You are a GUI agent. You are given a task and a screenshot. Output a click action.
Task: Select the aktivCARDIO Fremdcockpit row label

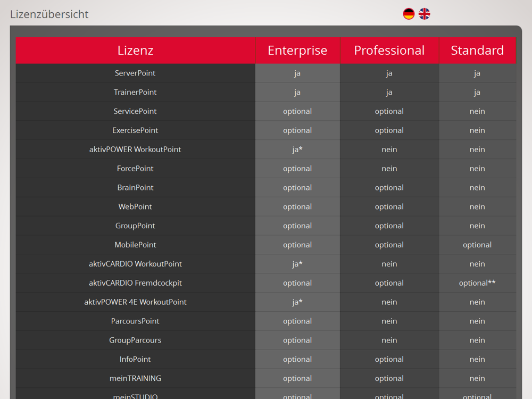point(135,283)
